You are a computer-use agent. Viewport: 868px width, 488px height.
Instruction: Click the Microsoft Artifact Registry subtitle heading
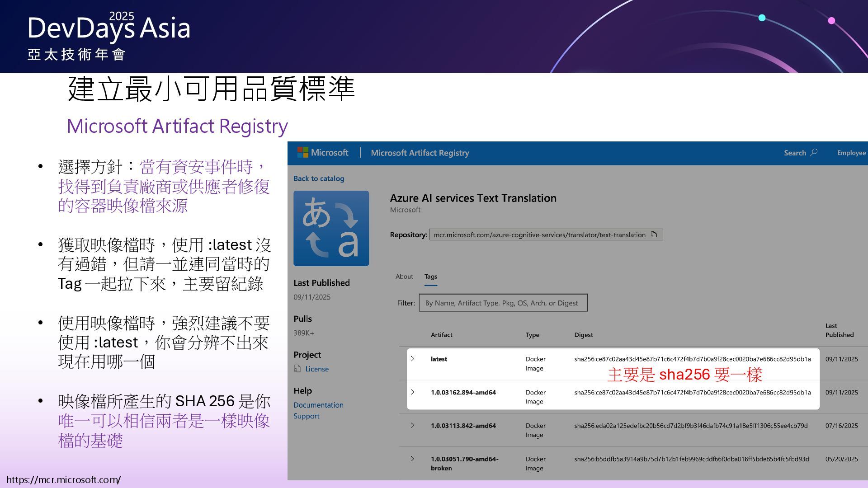tap(177, 126)
